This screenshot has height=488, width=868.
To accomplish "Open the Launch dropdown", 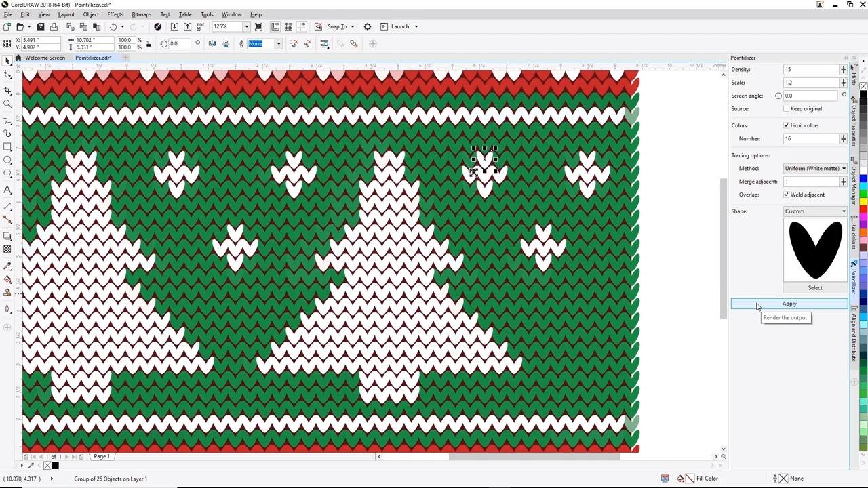I will 416,26.
